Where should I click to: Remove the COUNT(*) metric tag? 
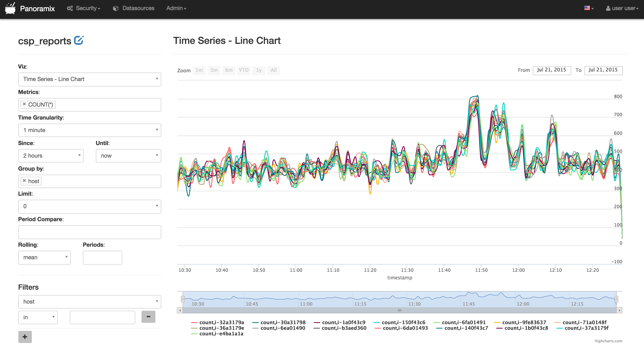[x=24, y=104]
